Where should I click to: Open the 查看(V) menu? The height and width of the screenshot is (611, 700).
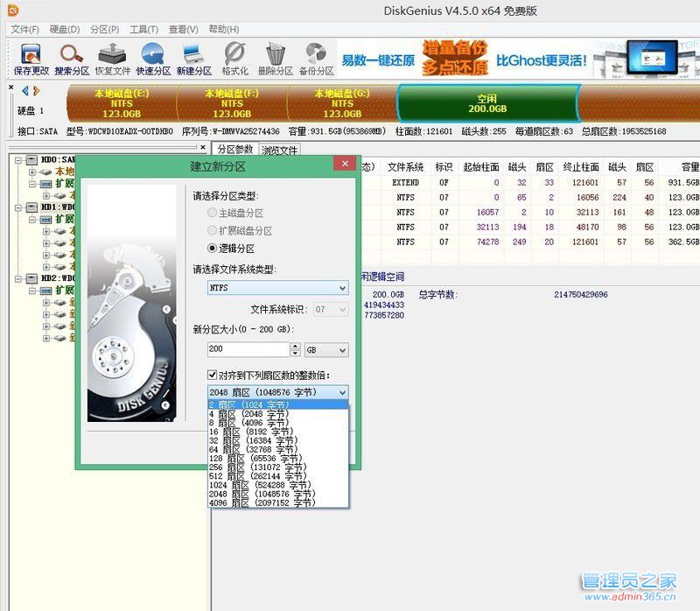click(184, 30)
